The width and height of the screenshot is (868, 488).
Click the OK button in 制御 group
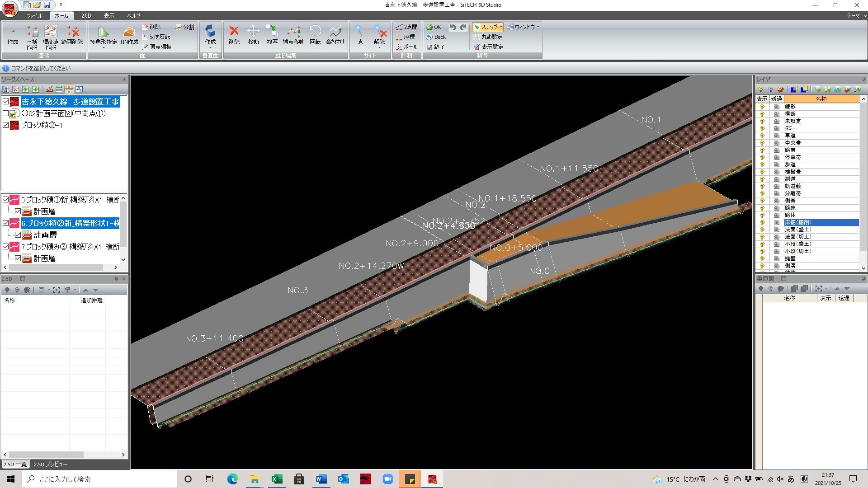434,27
